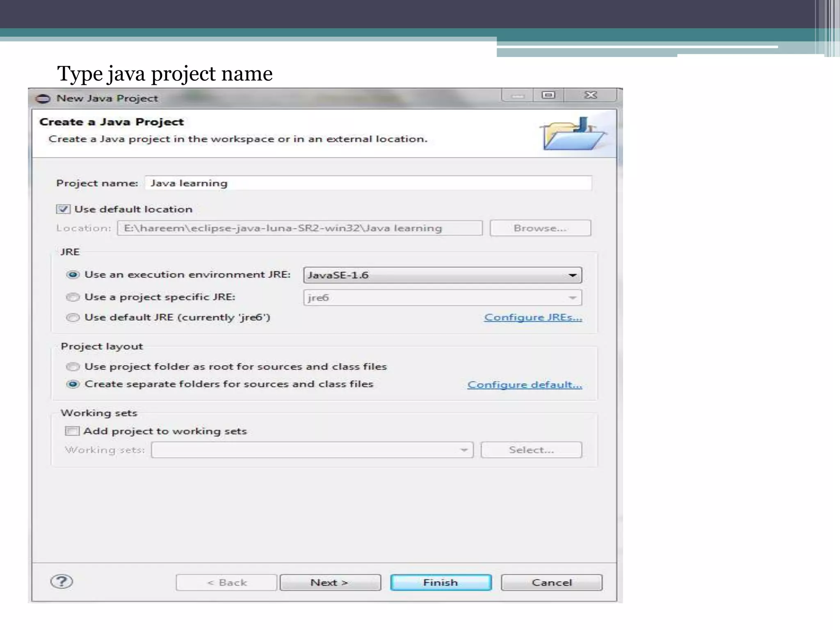Screen dimensions: 840x630
Task: Uncheck Use default location checkbox
Action: pos(63,209)
